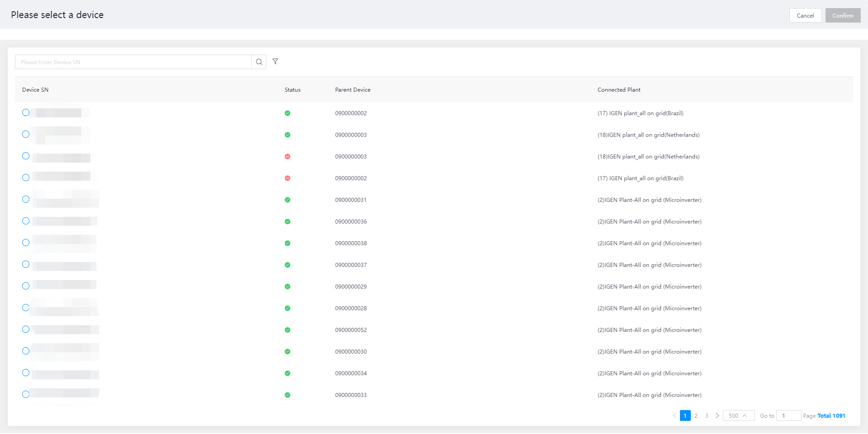Click parent device 0900000034
The image size is (868, 434).
point(351,373)
